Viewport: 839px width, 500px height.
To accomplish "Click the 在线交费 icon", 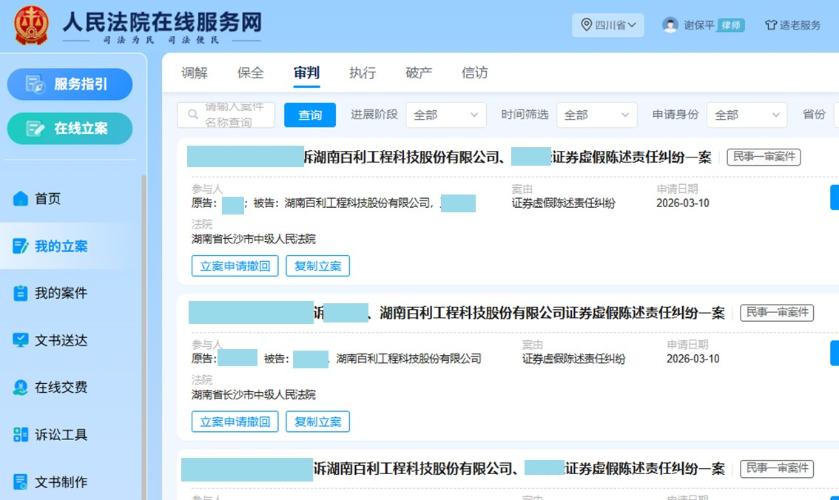I will point(20,387).
